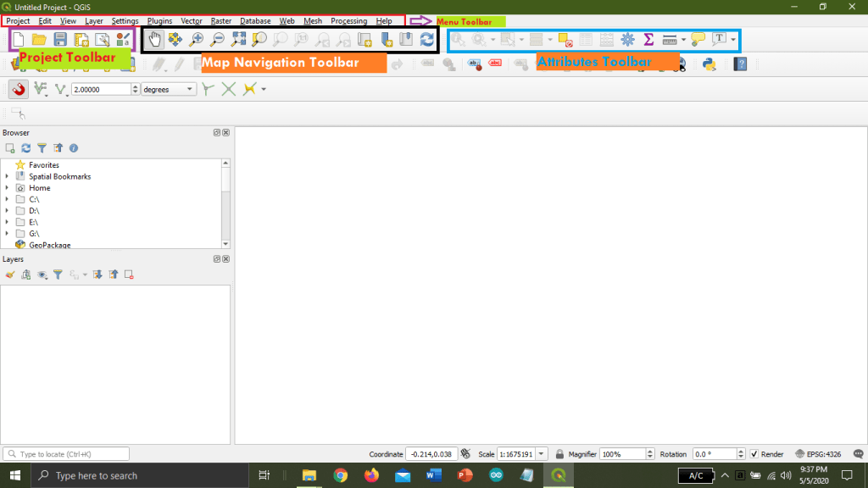Open Chrome from the taskbar
Screen dimensions: 868x488
[x=341, y=475]
